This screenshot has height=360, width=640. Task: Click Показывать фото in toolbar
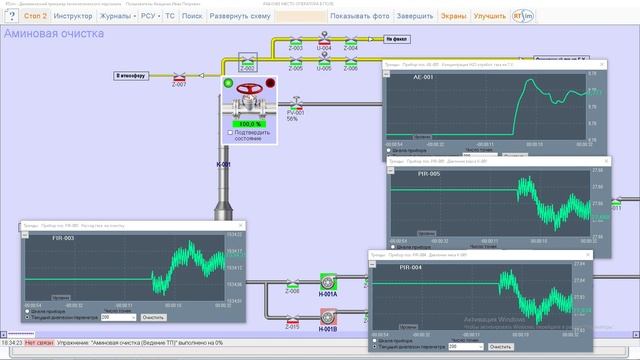(360, 16)
